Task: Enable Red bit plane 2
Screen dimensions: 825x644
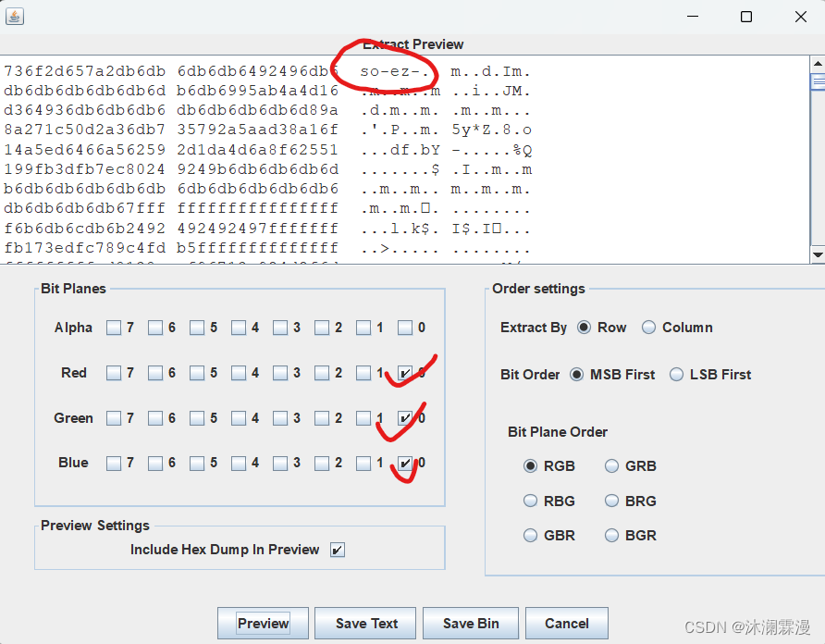Action: click(322, 373)
